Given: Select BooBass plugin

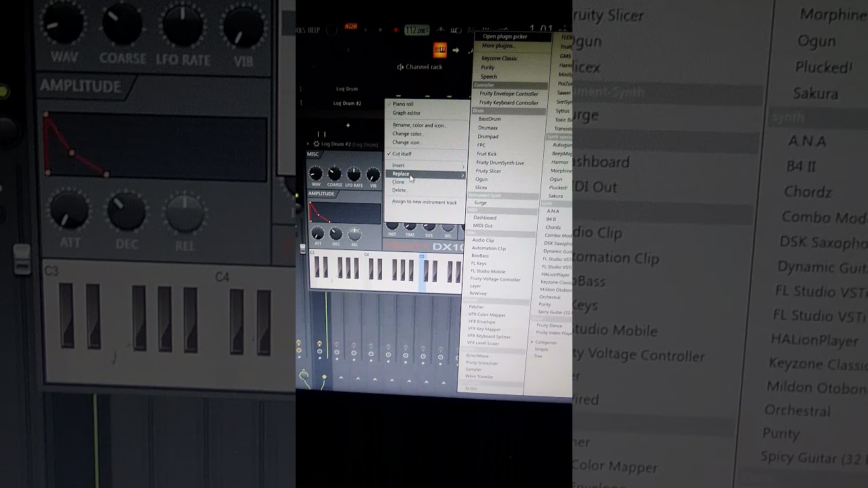Looking at the screenshot, I should [x=480, y=256].
